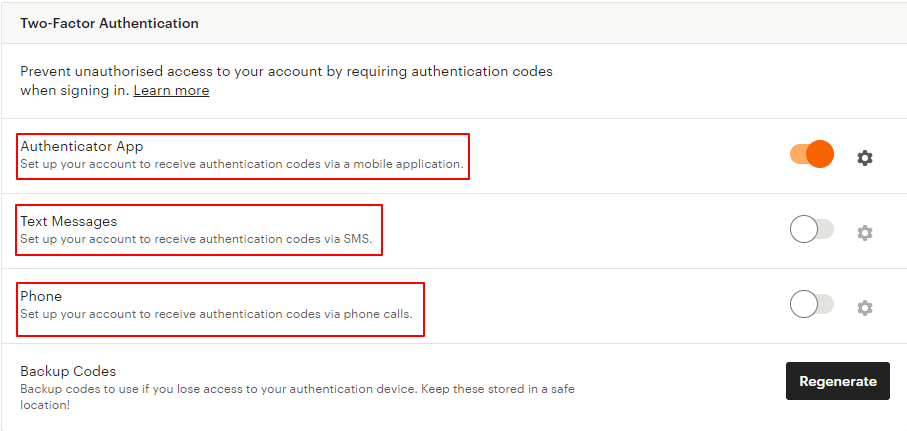Select the Text Messages heading
Screen dimensions: 907x431
[69, 221]
